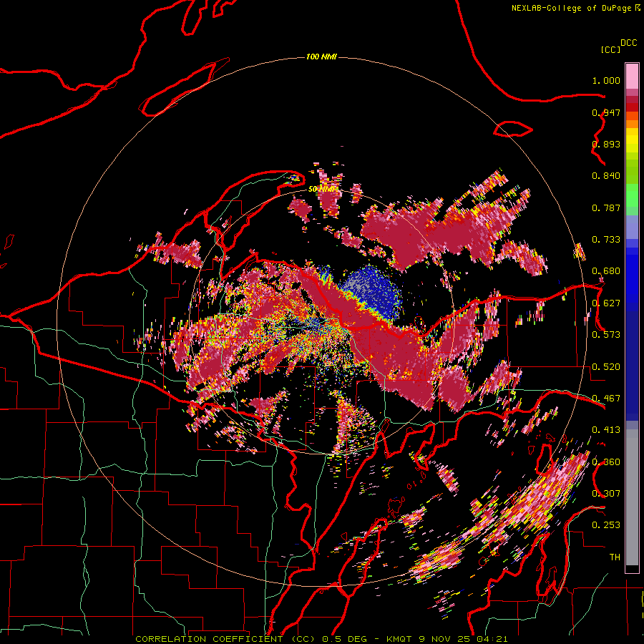This screenshot has width=644, height=644.
Task: Select the 0.360 legend value
Action: coord(606,462)
